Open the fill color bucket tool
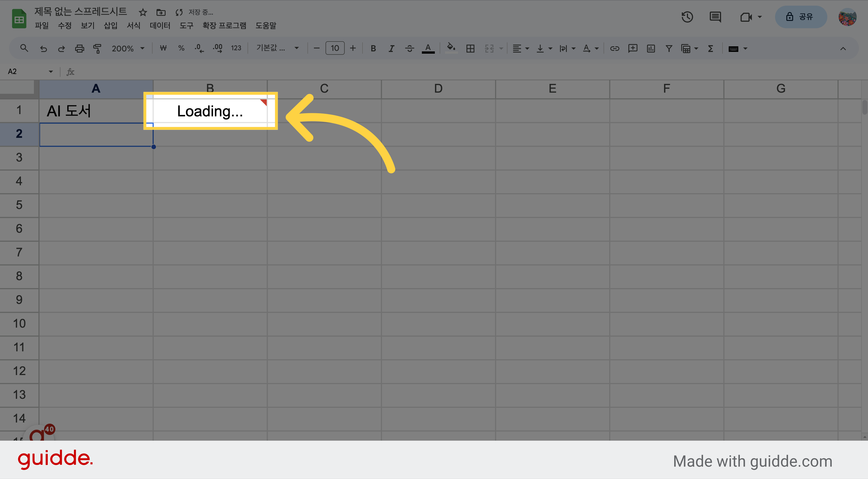The height and width of the screenshot is (479, 868). [451, 48]
